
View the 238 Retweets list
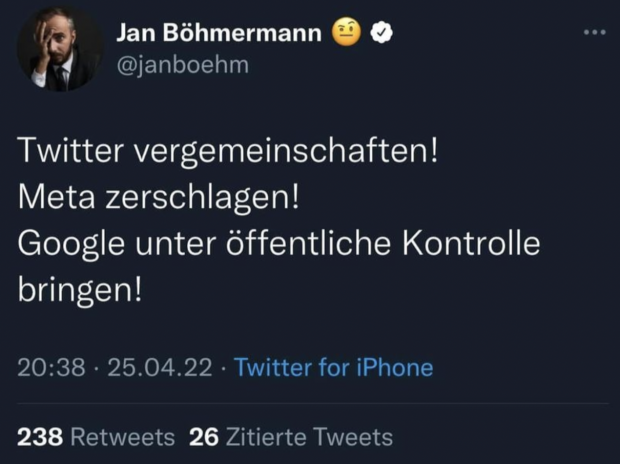[x=96, y=437]
